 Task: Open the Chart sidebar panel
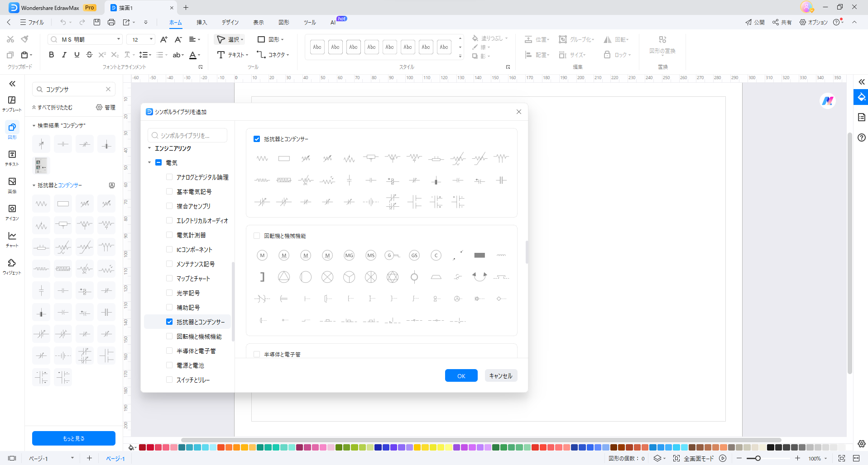pos(12,240)
